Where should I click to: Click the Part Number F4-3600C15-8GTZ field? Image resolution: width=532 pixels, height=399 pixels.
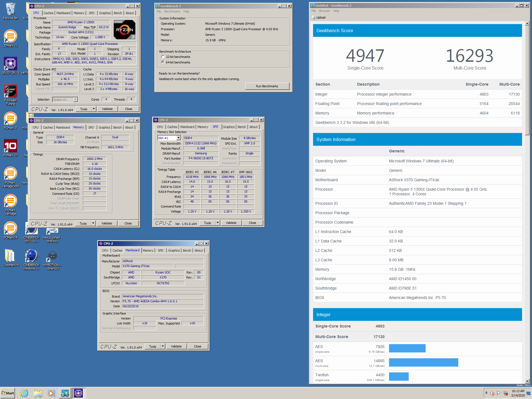(201, 158)
